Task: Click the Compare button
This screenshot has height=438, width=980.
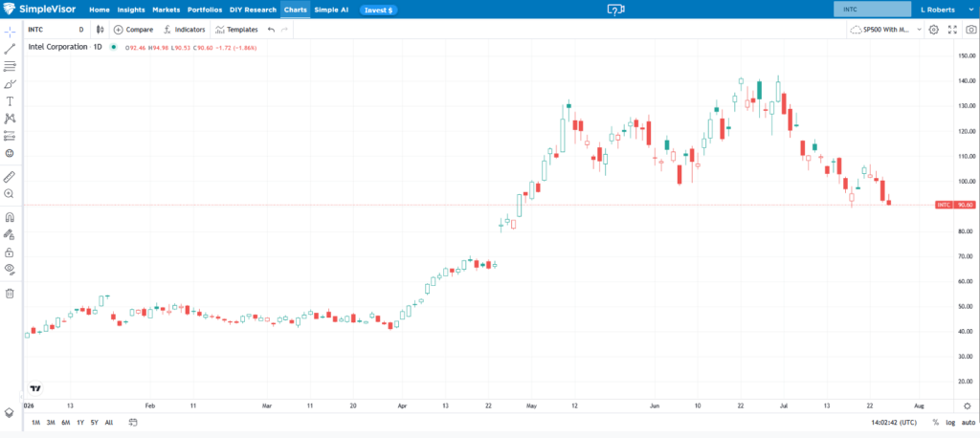Action: coord(133,30)
